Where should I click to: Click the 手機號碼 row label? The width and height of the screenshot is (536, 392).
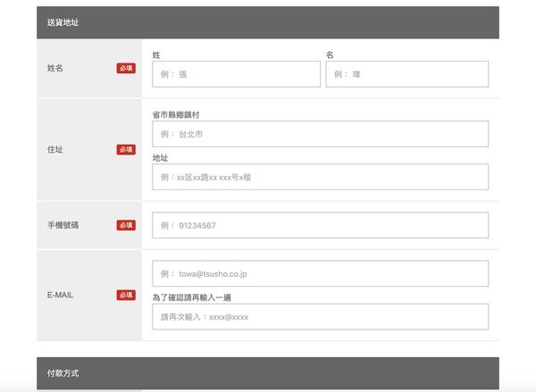click(63, 225)
